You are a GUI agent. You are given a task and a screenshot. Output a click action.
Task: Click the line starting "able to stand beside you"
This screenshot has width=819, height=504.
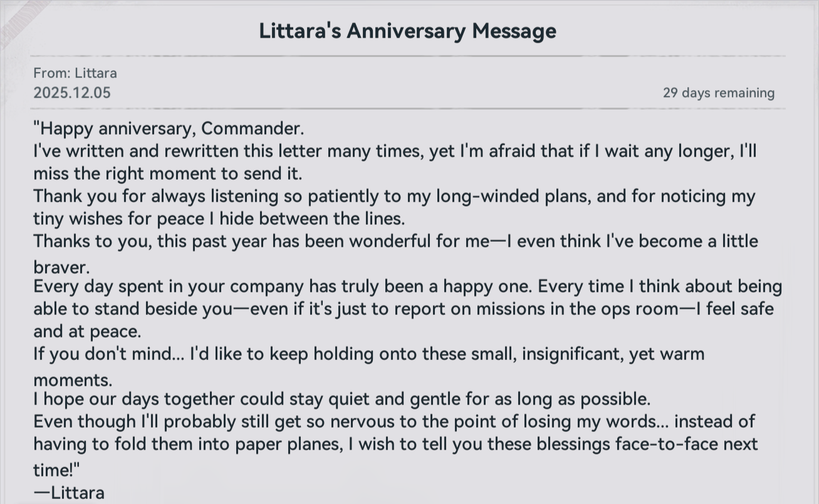click(404, 309)
